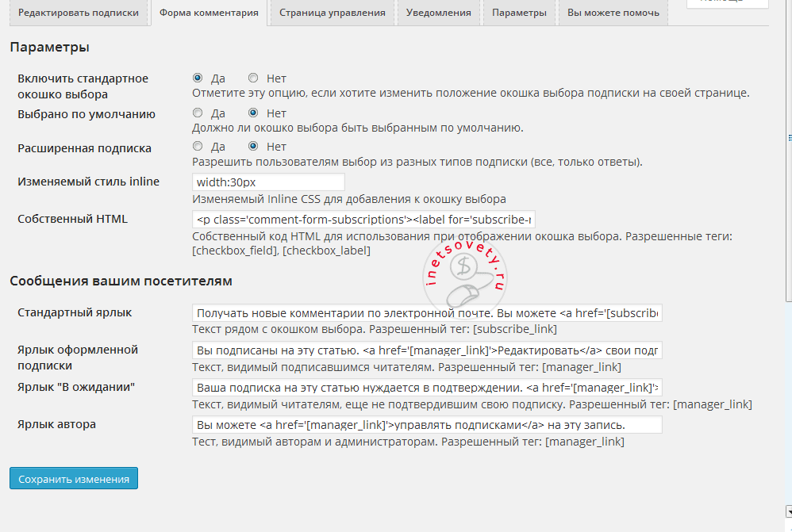Enable Да for Выбрано по умолчанию
The width and height of the screenshot is (792, 532).
click(x=198, y=113)
